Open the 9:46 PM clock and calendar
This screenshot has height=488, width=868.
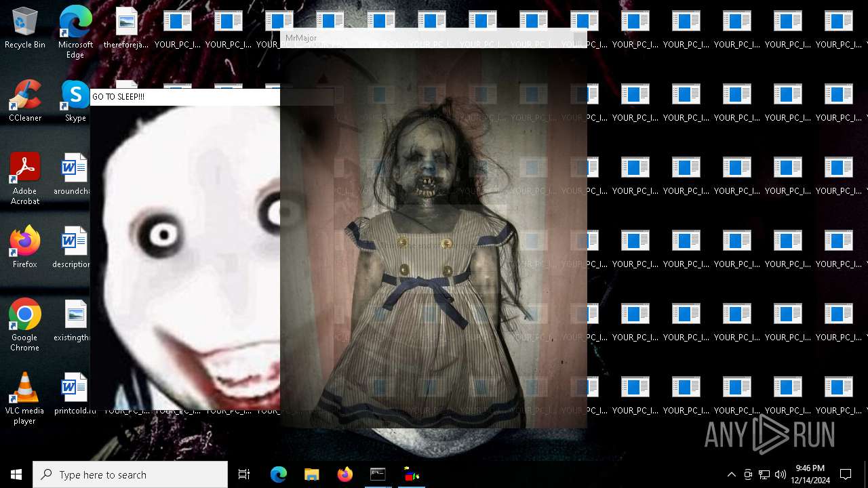tap(810, 474)
